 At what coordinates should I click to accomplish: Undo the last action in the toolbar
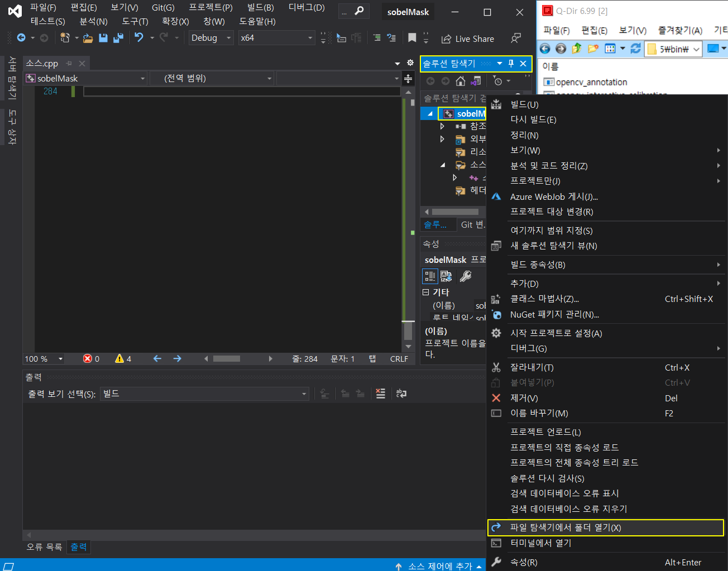(139, 37)
